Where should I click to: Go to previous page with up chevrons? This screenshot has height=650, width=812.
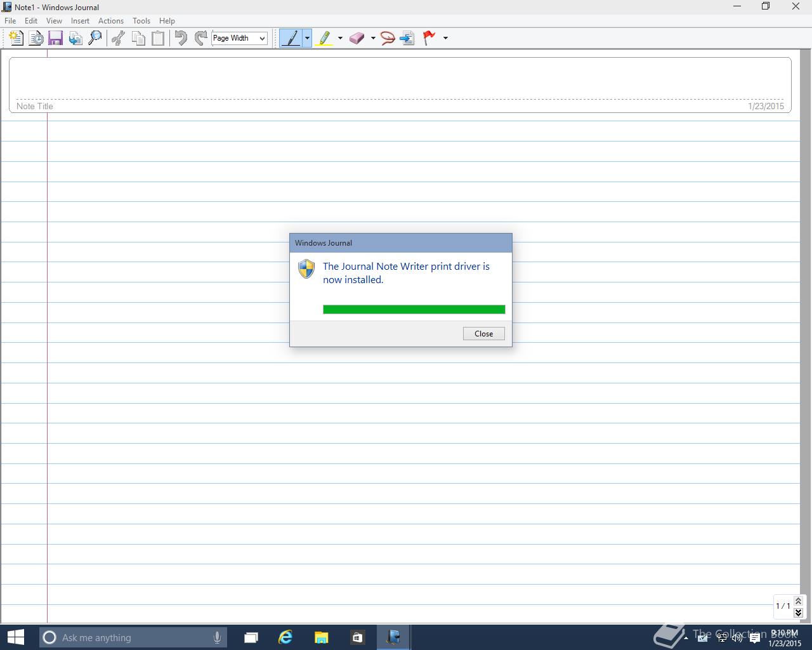point(799,600)
